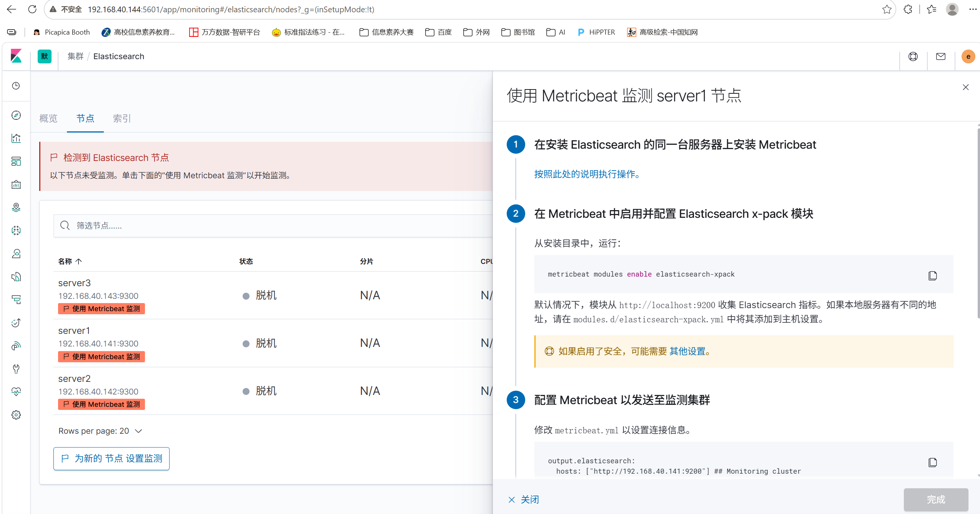
Task: Open the 其他设置 link
Action: pos(688,351)
